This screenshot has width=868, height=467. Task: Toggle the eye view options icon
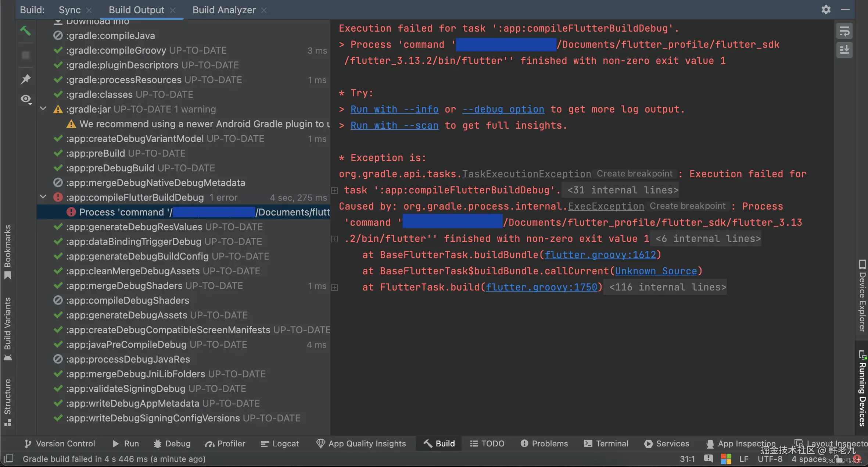point(26,99)
